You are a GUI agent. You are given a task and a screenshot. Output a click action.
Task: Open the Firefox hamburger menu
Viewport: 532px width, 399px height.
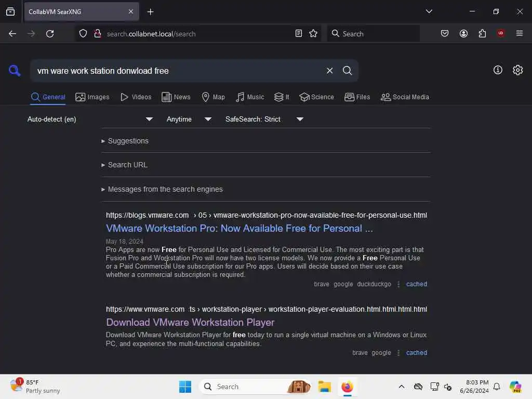(520, 33)
